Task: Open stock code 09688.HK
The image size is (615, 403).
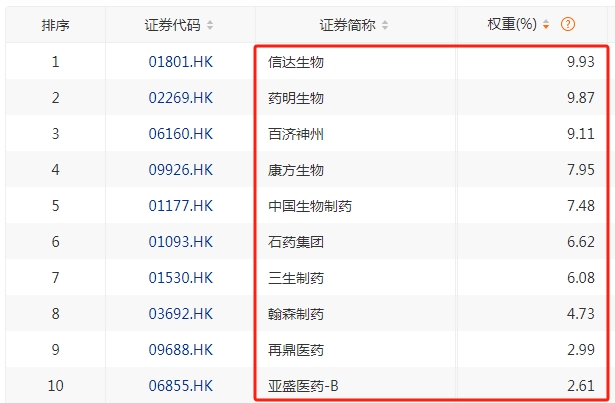Action: [180, 350]
